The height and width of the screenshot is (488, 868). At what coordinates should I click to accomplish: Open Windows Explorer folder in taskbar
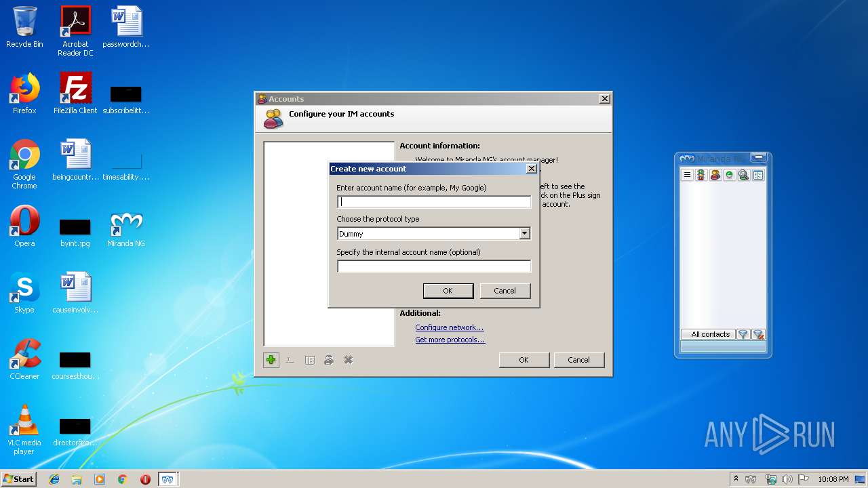click(77, 479)
